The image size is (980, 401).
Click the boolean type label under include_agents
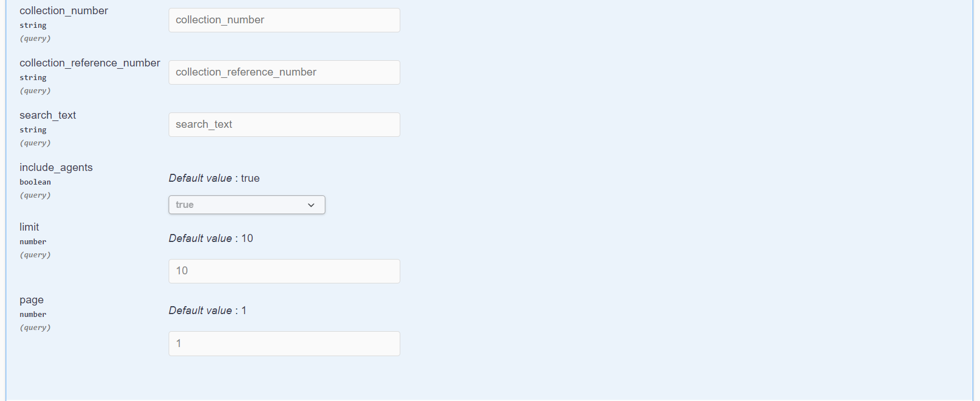(35, 182)
